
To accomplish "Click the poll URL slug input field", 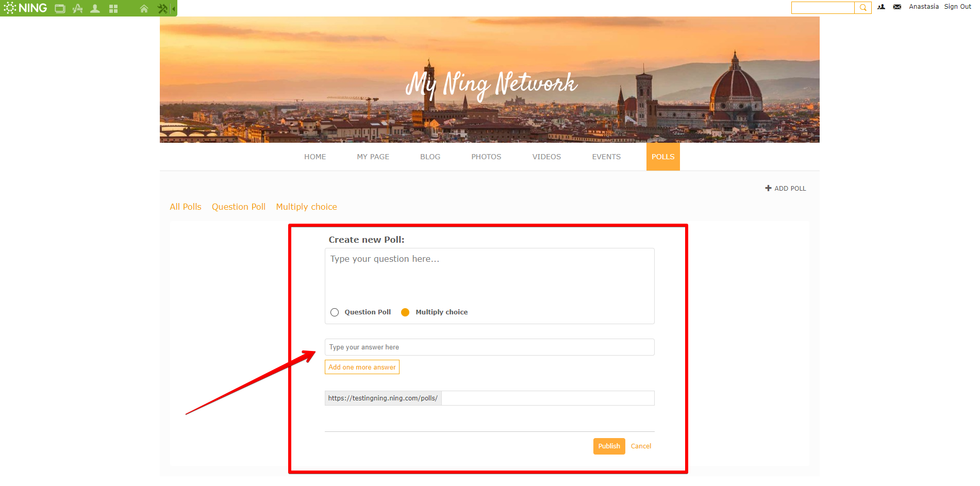I will (548, 398).
